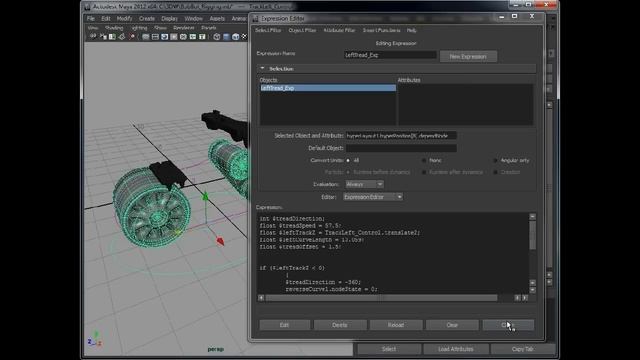This screenshot has height=360, width=640.
Task: Select Runtime after dynamics radio
Action: point(424,172)
